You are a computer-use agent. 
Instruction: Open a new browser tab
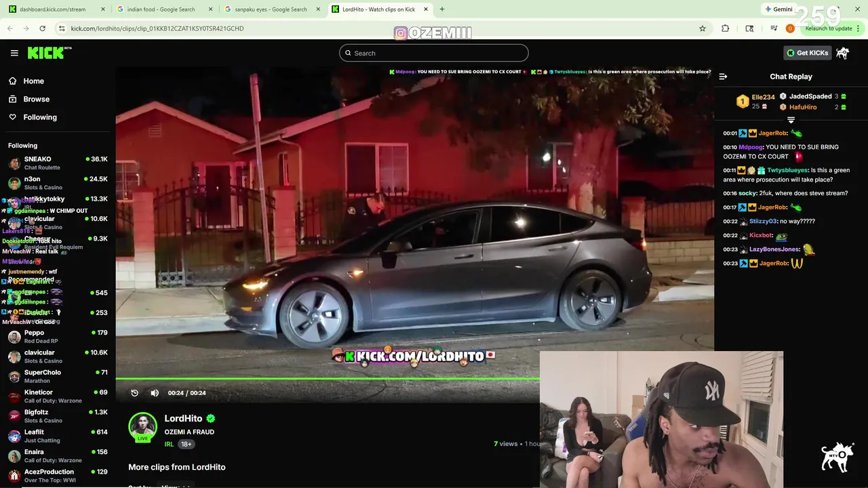[442, 9]
